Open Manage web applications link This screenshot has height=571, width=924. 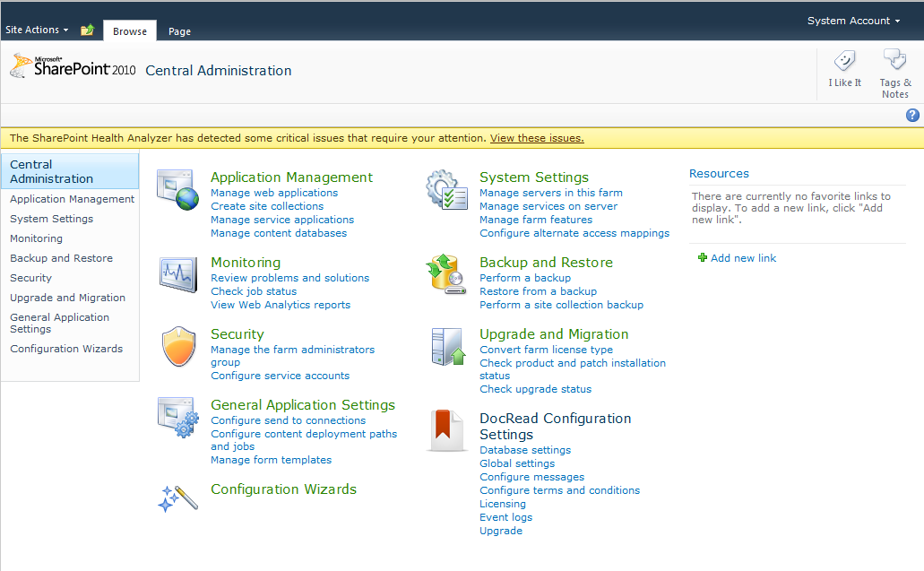tap(274, 193)
